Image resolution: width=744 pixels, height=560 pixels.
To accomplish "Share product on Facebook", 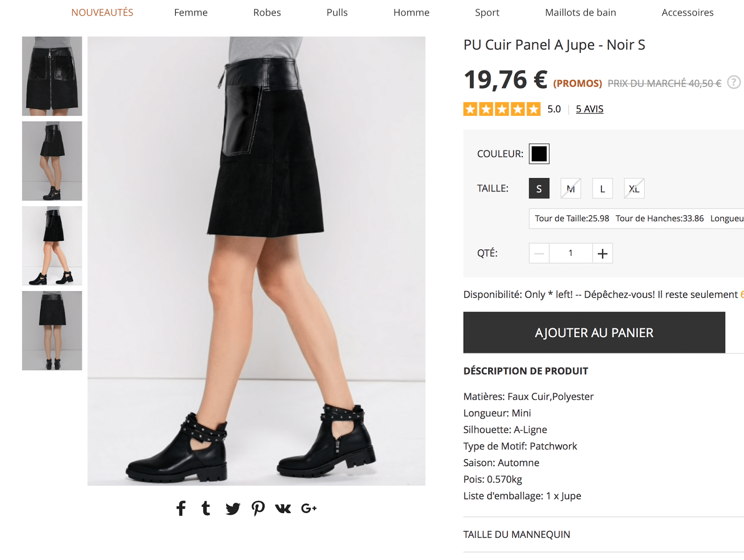I will pyautogui.click(x=181, y=508).
